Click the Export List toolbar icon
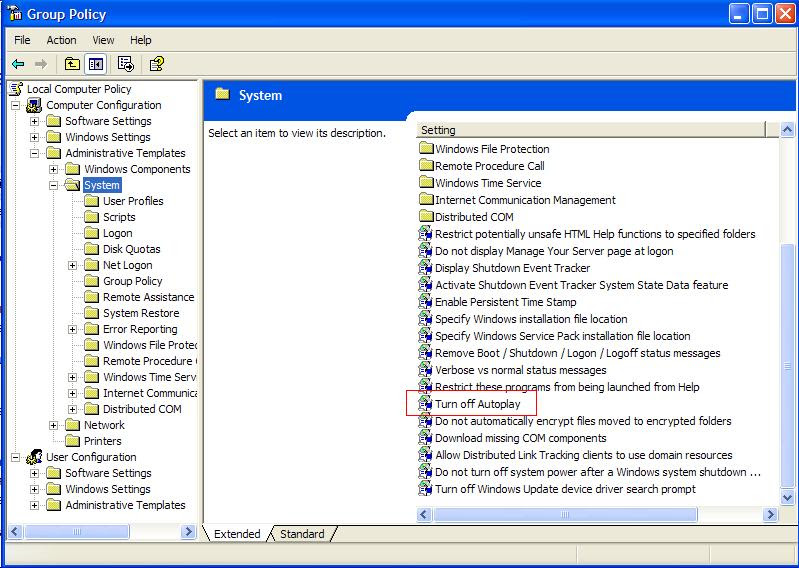 125,64
